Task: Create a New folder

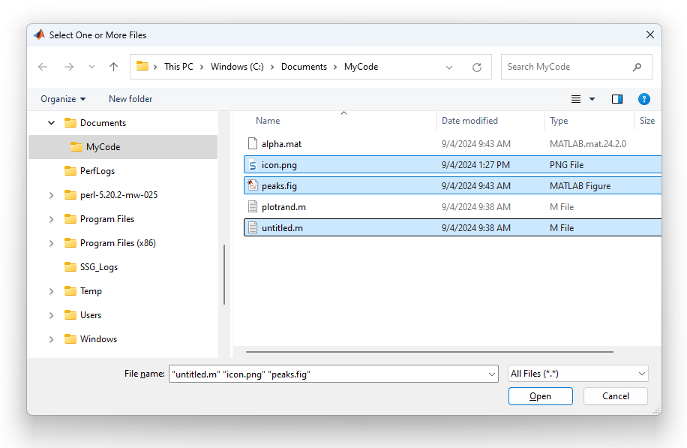Action: 130,99
